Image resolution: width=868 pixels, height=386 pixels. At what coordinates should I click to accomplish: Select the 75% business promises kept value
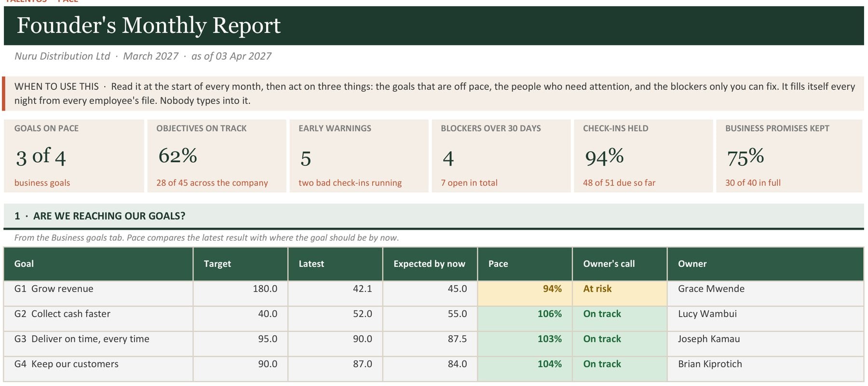click(745, 156)
